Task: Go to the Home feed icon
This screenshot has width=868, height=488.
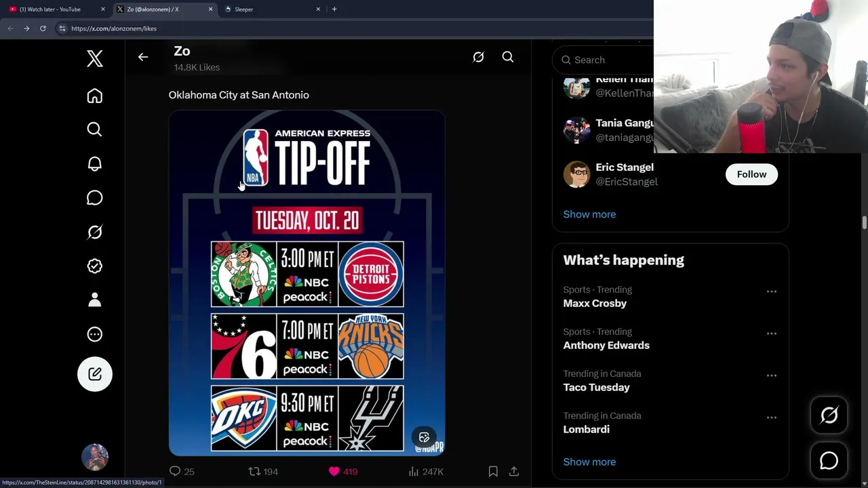Action: [x=95, y=96]
